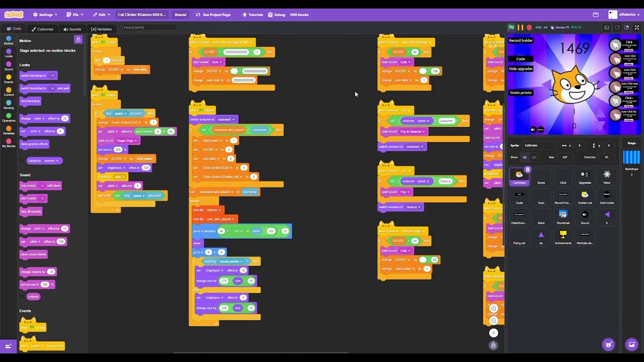Click the Choose a Sprite cat button

[609, 344]
